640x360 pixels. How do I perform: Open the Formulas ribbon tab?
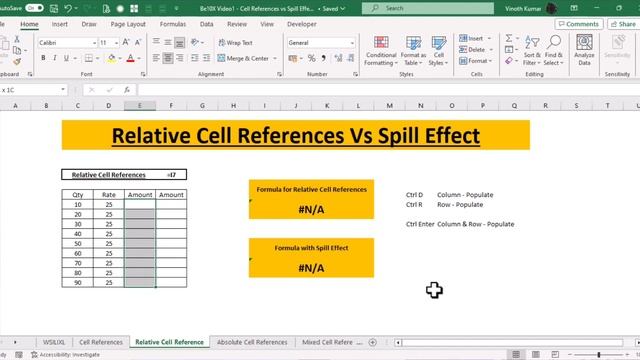[x=173, y=24]
